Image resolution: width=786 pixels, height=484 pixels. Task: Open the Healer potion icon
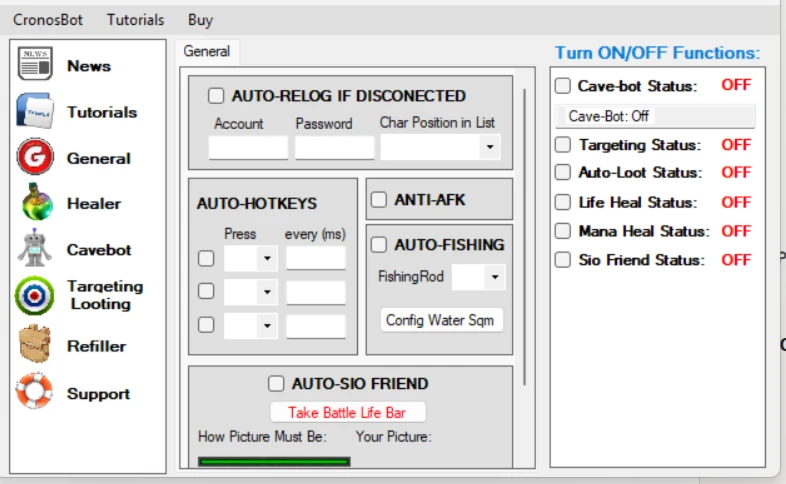point(36,202)
